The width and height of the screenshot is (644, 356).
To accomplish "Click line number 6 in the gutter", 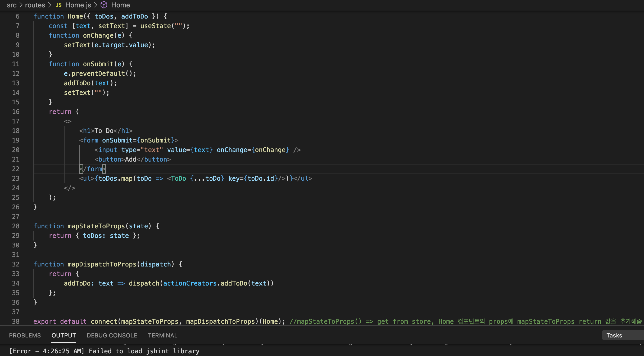I will tap(17, 16).
